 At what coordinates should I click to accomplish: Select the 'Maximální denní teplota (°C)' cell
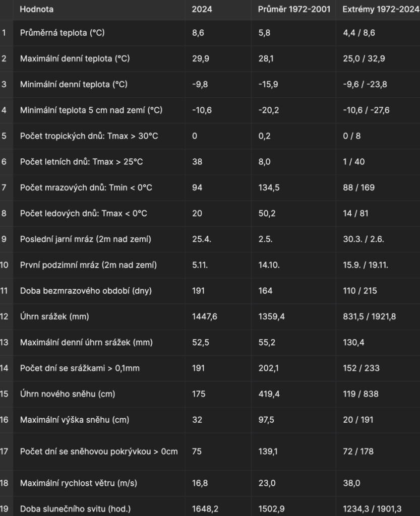[75, 58]
